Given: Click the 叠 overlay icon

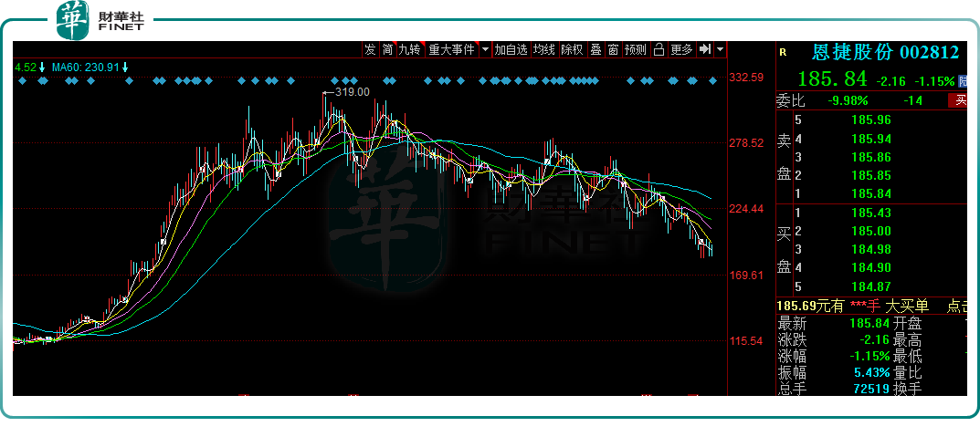Looking at the screenshot, I should [595, 49].
